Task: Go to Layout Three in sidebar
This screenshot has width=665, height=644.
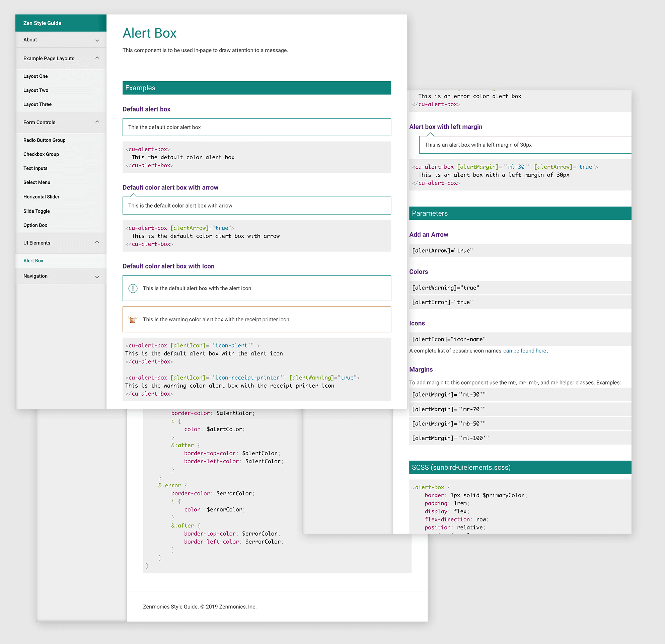Action: click(37, 104)
